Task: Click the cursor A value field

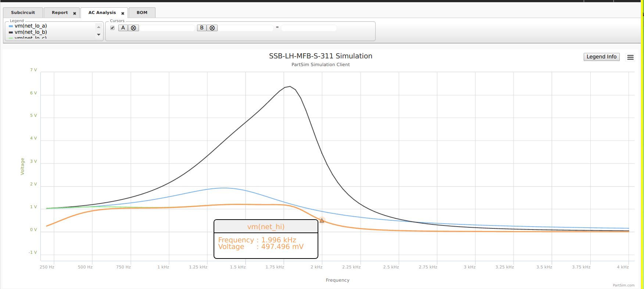Action: click(167, 28)
